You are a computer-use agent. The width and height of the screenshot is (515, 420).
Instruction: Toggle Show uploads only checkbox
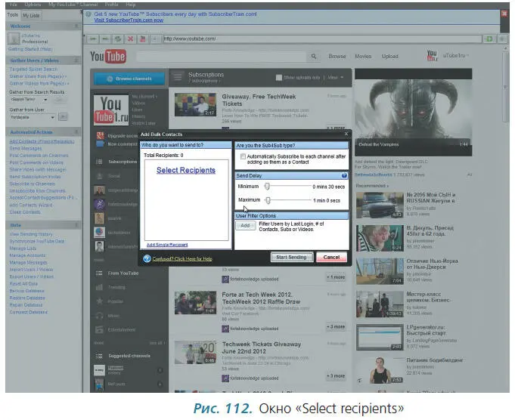pos(278,78)
